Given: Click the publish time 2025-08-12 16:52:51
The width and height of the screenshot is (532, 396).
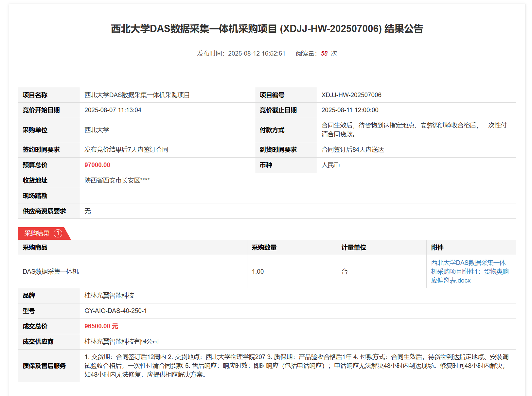Looking at the screenshot, I should tap(257, 53).
